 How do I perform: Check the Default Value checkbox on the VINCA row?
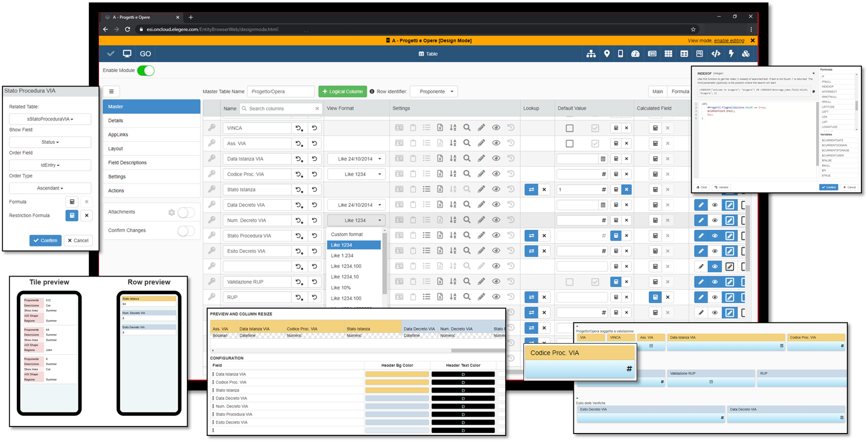tap(570, 128)
